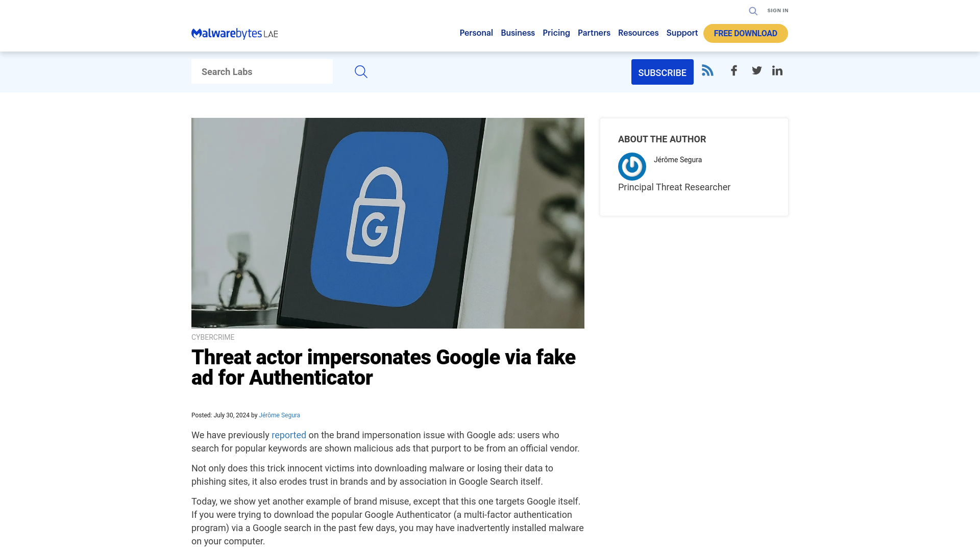The image size is (980, 551).
Task: Click the CYBERCRIME category tag
Action: (213, 337)
